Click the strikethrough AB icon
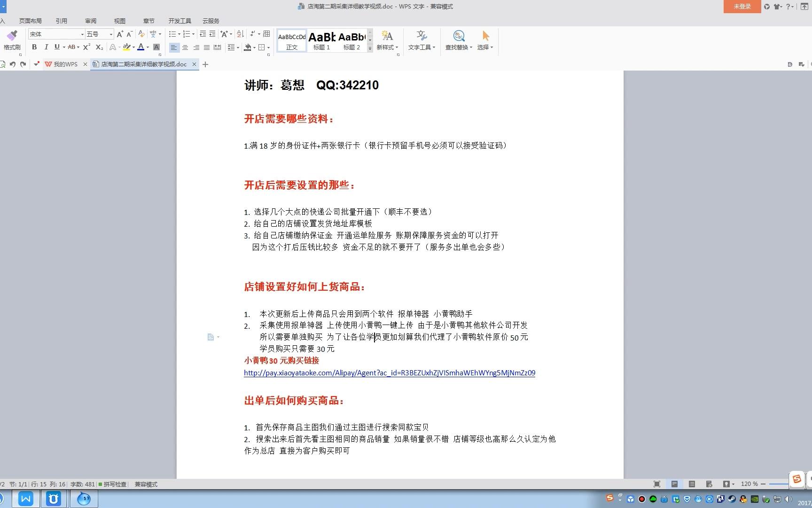 click(71, 47)
